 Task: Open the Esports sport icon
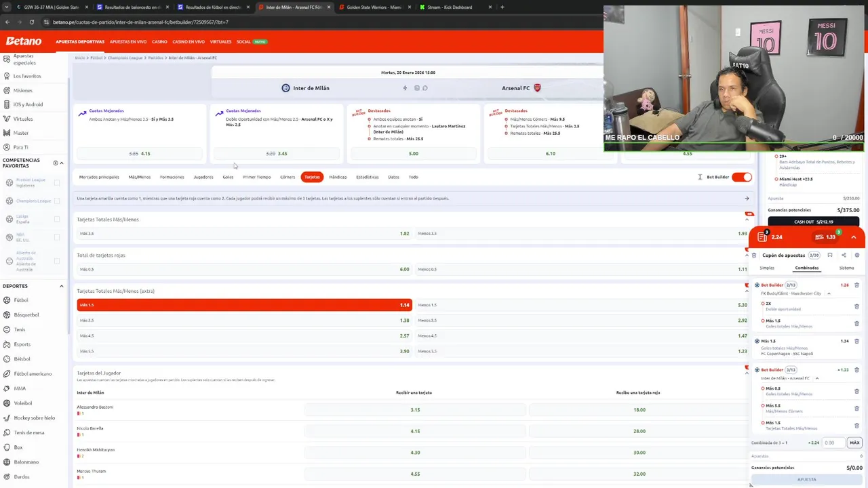click(7, 344)
